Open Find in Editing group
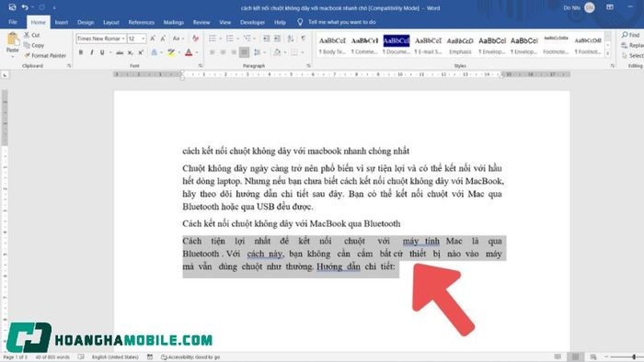 [x=631, y=35]
